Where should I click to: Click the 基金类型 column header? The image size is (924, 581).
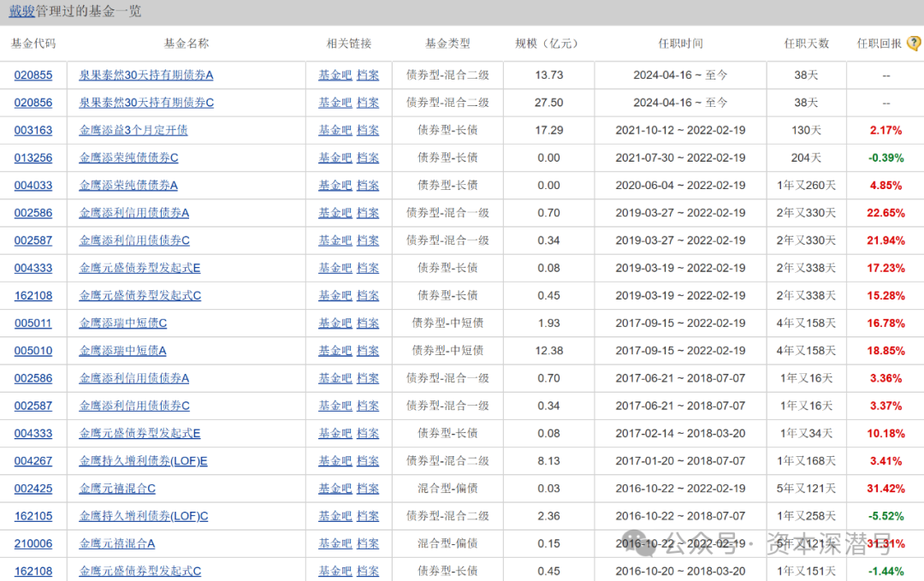pyautogui.click(x=447, y=43)
